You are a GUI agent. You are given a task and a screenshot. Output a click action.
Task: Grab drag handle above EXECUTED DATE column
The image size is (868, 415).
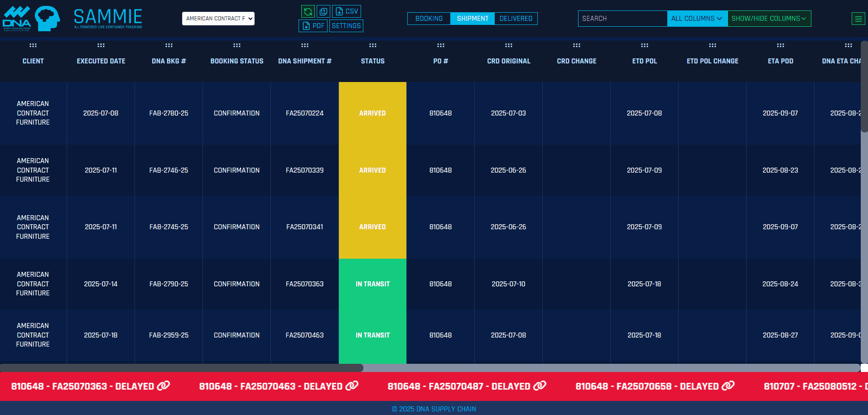101,45
